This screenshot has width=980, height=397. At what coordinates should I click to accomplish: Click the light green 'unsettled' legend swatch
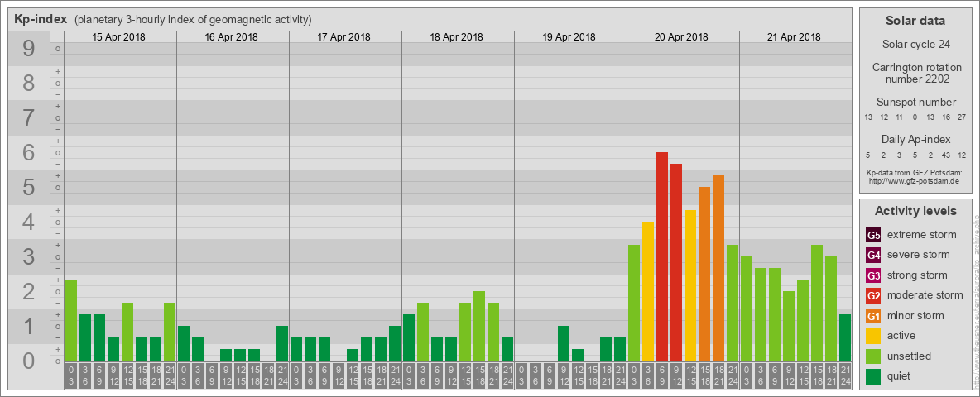[x=873, y=356]
